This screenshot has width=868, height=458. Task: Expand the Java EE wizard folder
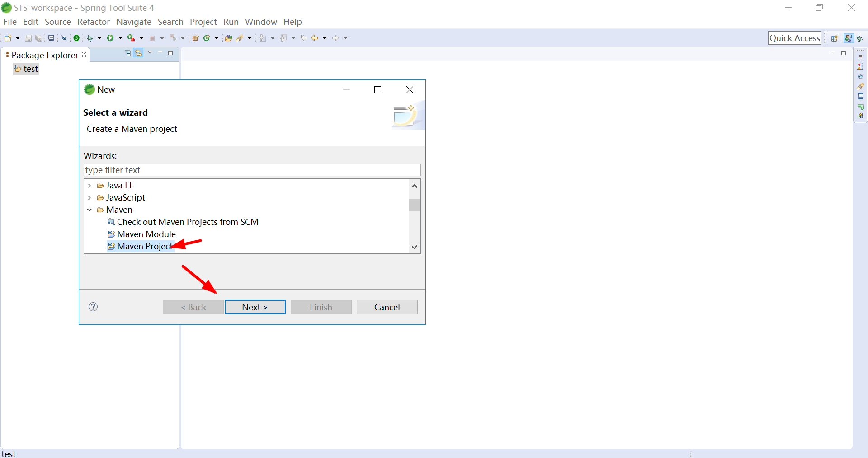[x=90, y=186]
